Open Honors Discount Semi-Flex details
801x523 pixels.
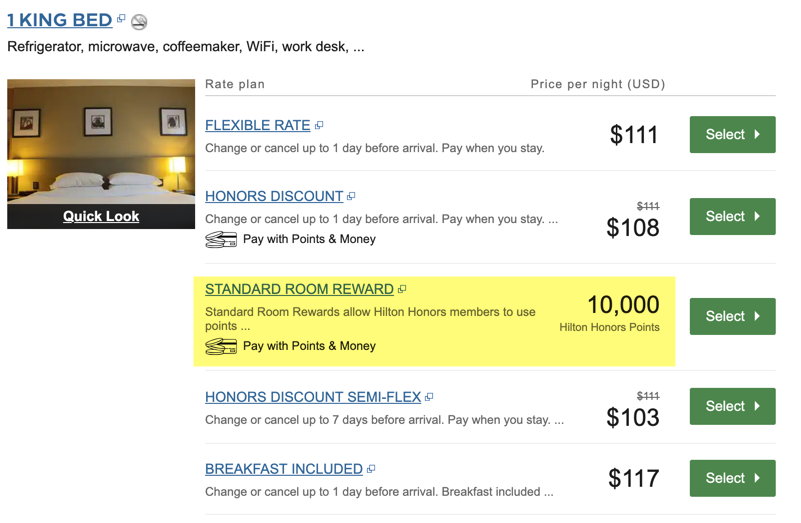(313, 397)
